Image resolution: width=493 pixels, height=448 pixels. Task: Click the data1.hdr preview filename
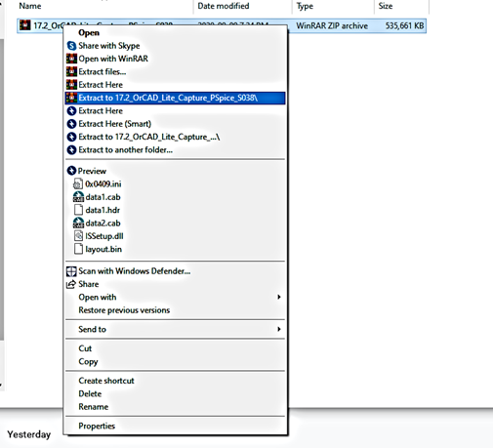(x=103, y=210)
